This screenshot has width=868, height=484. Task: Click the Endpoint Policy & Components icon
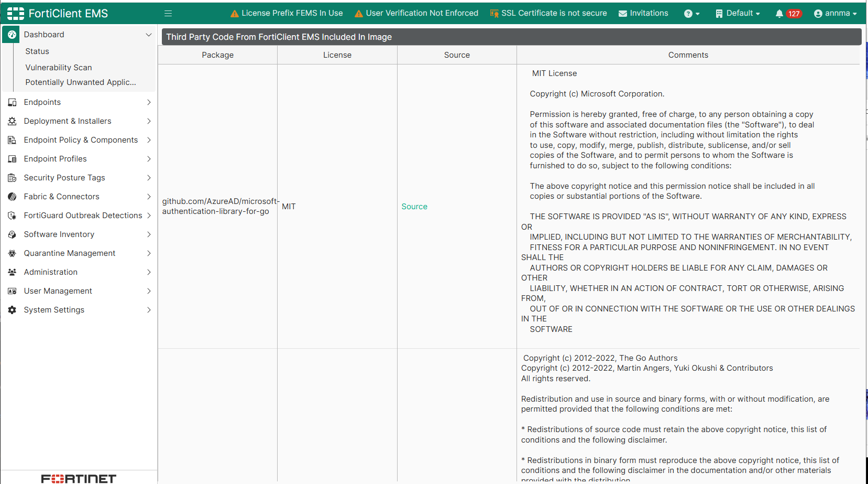[x=12, y=140]
